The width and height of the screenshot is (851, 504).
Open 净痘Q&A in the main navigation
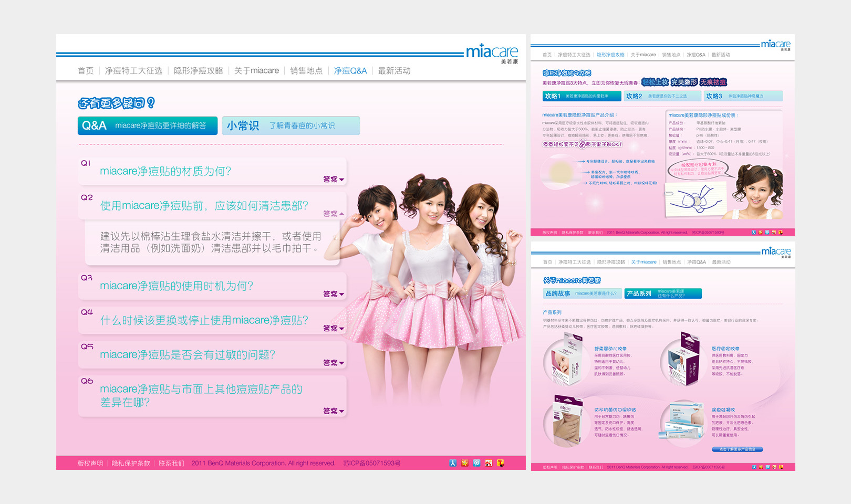click(350, 70)
